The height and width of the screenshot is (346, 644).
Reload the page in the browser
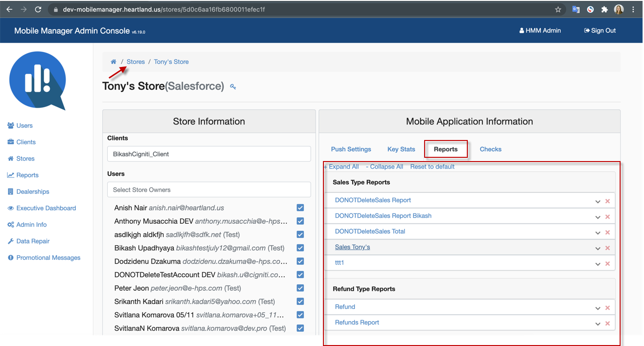38,9
